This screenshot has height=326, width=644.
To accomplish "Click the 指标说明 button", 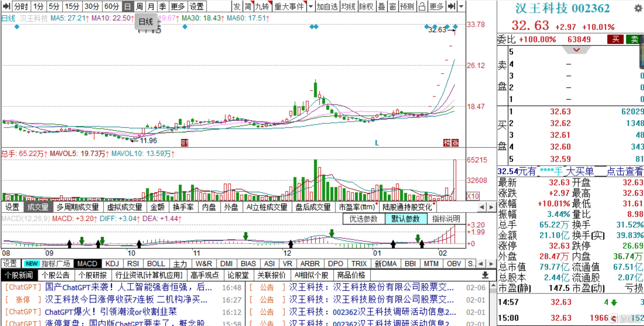I will click(x=446, y=219).
